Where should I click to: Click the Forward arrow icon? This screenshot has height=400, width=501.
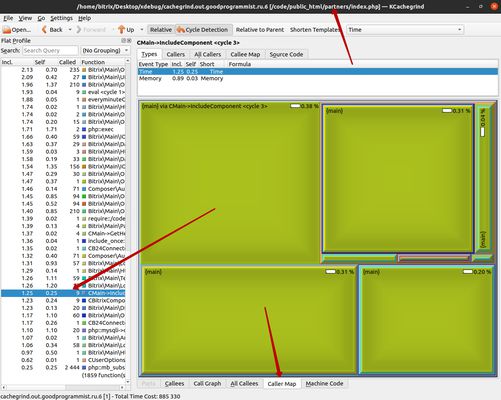tap(79, 30)
